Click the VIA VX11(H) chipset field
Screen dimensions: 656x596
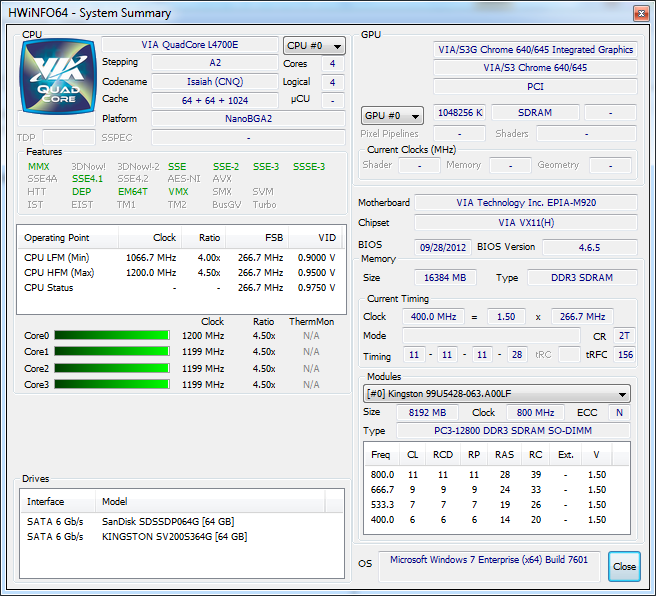(x=526, y=223)
